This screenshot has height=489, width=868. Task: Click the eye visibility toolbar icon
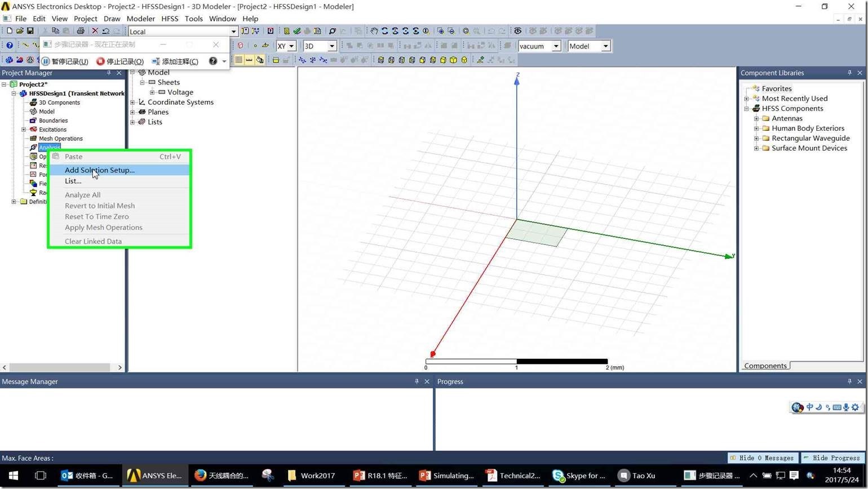(517, 31)
